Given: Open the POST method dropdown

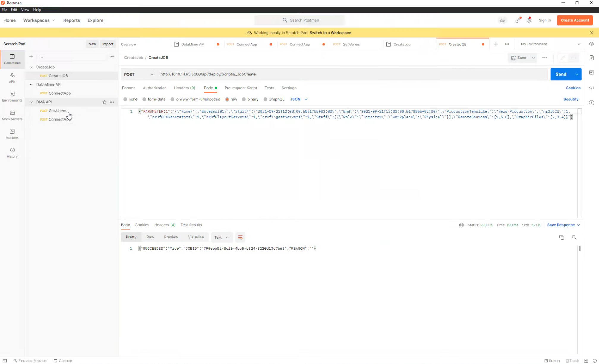Looking at the screenshot, I should pyautogui.click(x=139, y=74).
